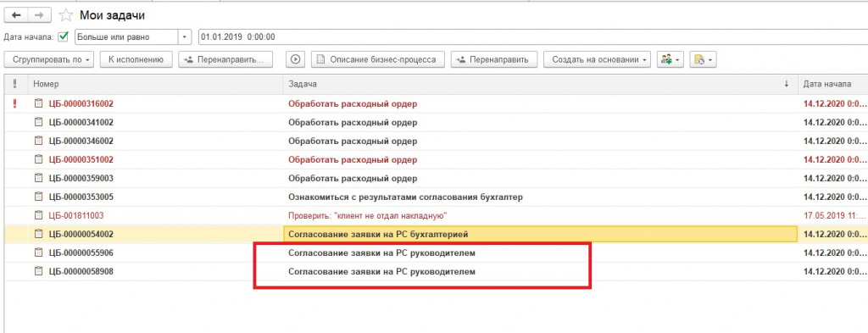Click red exclamation mark in first row
The width and height of the screenshot is (868, 333).
pyautogui.click(x=14, y=103)
